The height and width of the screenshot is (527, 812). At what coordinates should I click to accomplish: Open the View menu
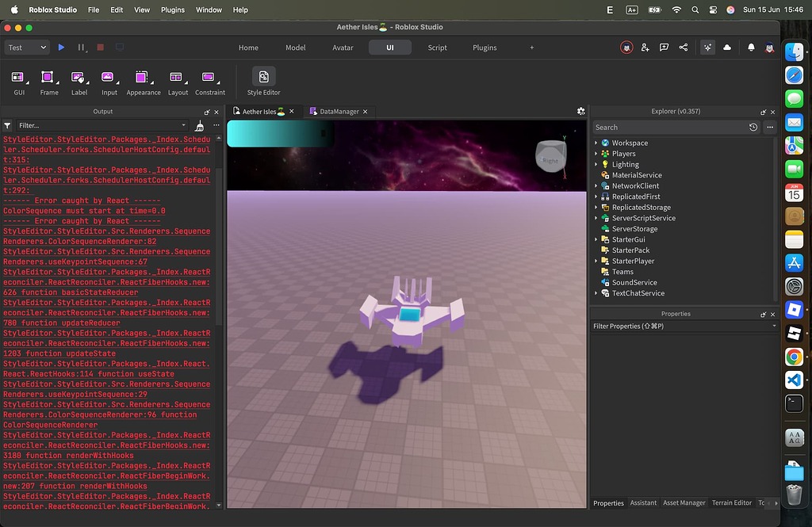coord(142,10)
